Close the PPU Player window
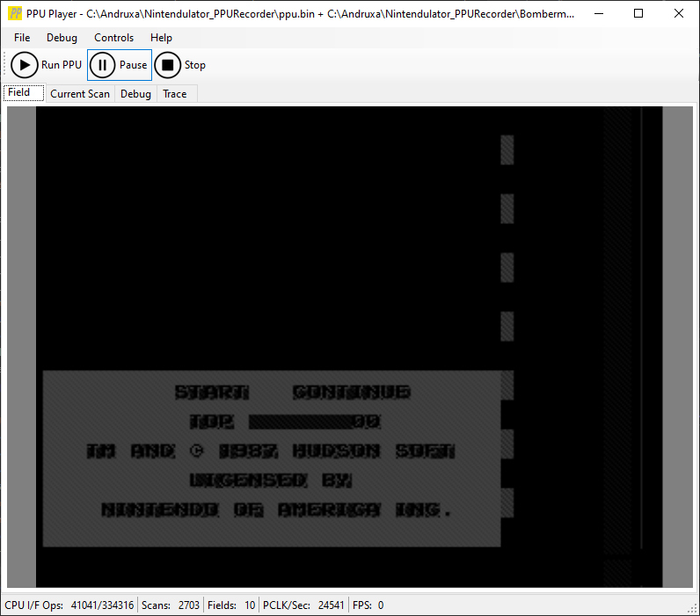This screenshot has height=616, width=700. [679, 13]
